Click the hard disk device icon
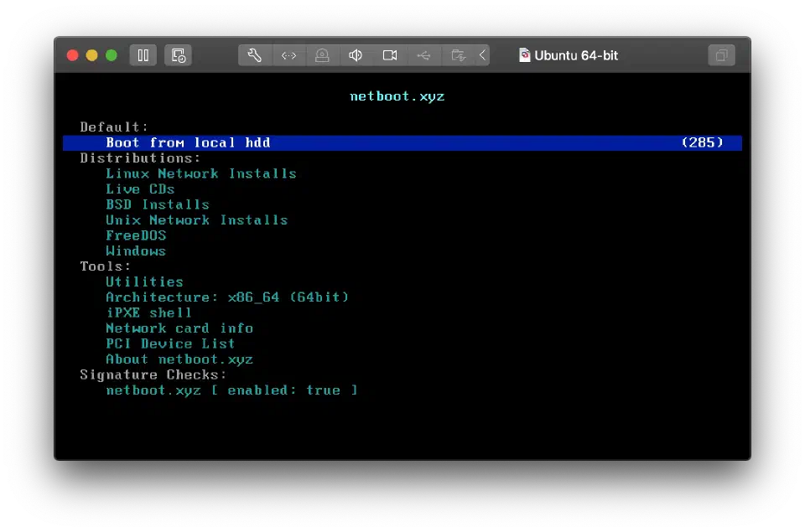 [x=322, y=55]
